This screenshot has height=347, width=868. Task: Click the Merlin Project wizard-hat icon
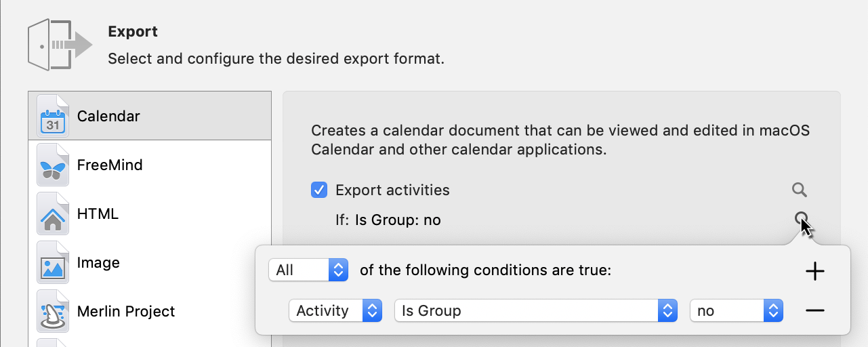point(52,312)
